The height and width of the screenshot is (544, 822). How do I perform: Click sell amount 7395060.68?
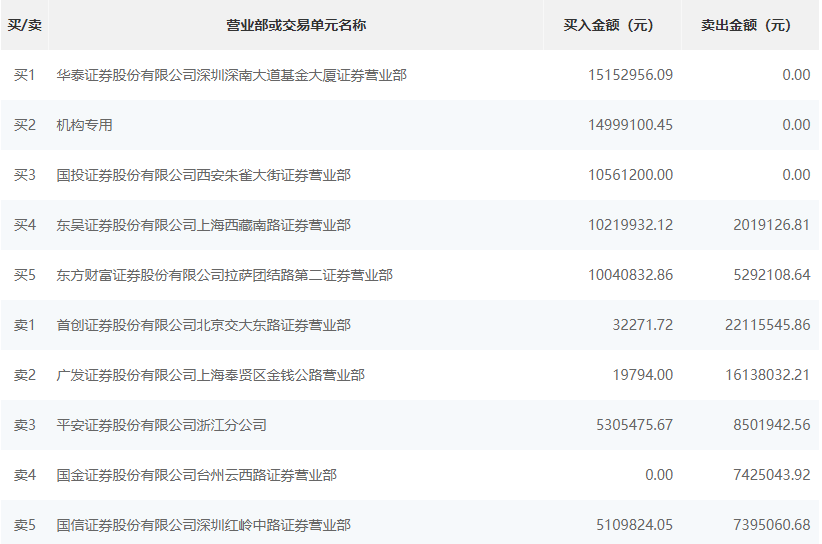coord(772,525)
